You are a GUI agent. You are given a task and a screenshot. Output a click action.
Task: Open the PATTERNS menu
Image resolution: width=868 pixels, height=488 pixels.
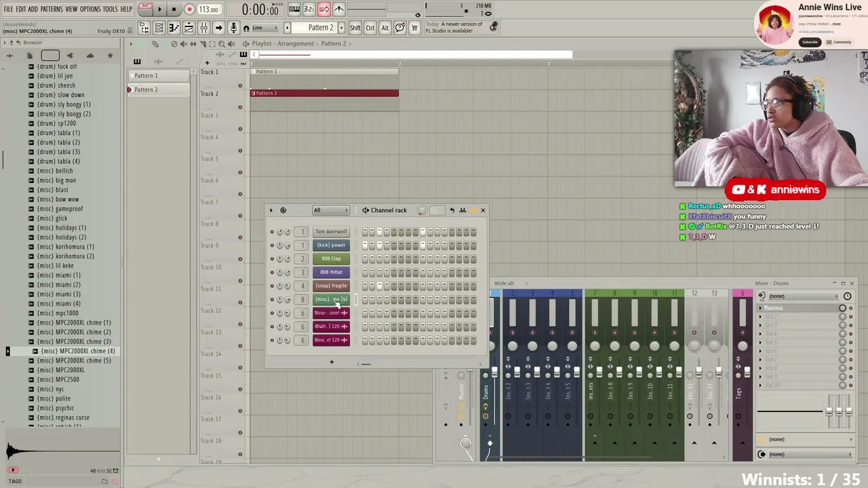(52, 9)
